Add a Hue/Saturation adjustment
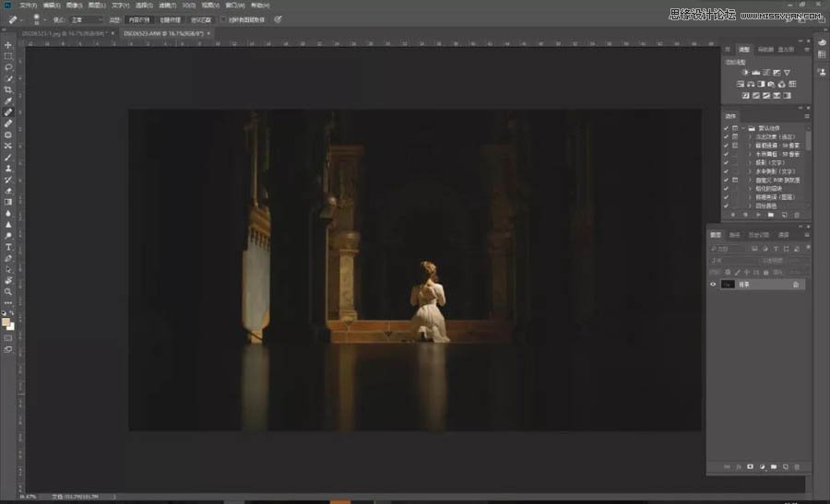Image resolution: width=830 pixels, height=504 pixels. [x=740, y=84]
